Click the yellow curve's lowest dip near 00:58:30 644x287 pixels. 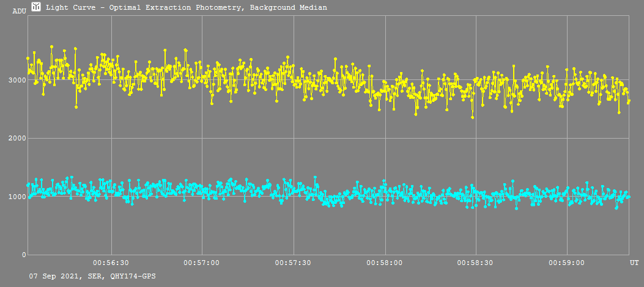click(472, 117)
